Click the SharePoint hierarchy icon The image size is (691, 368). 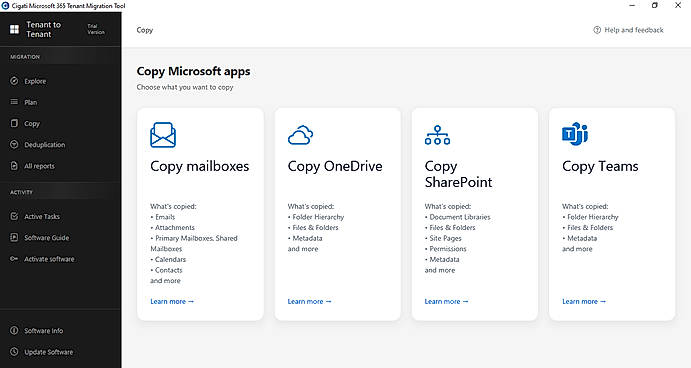(x=437, y=135)
